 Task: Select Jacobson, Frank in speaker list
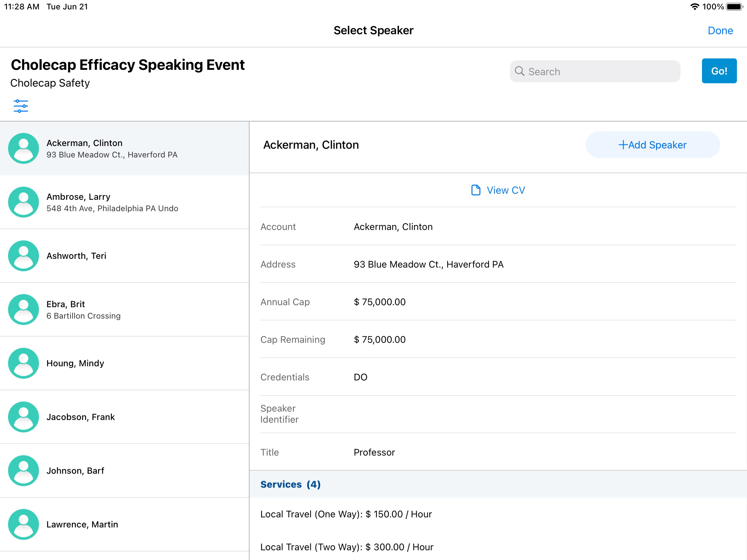click(80, 417)
